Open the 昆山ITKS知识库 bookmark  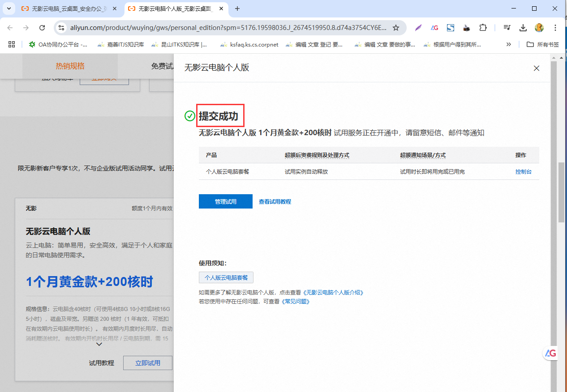pyautogui.click(x=179, y=44)
